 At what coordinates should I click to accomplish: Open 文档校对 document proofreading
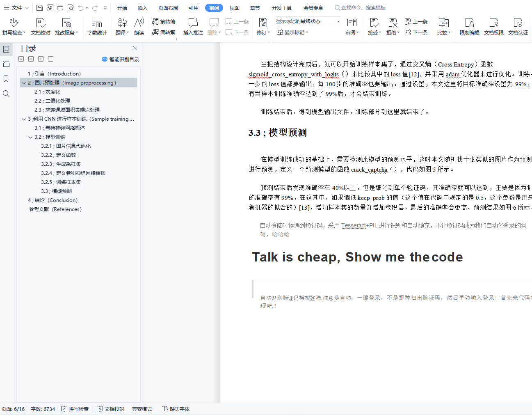pos(40,26)
